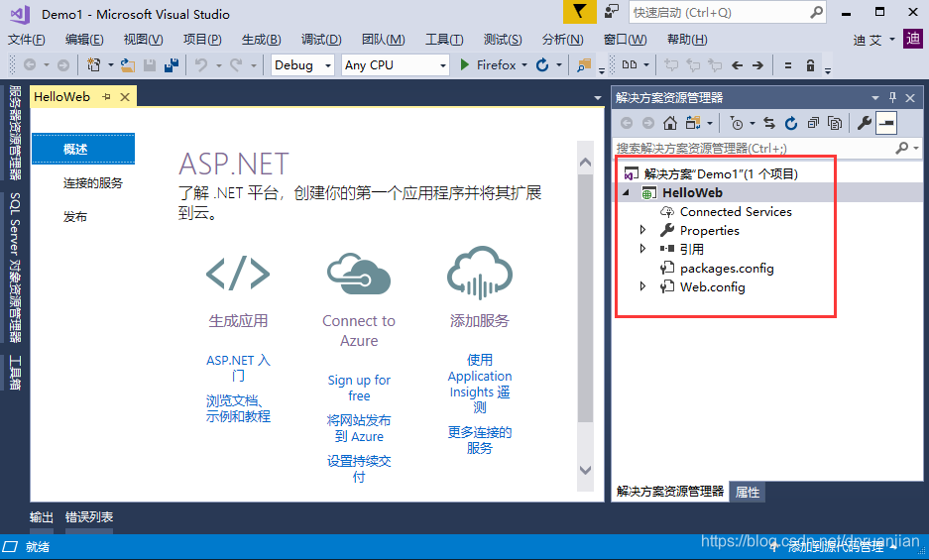Click the 将网站发布到 Azure link
This screenshot has width=929, height=560.
click(359, 428)
